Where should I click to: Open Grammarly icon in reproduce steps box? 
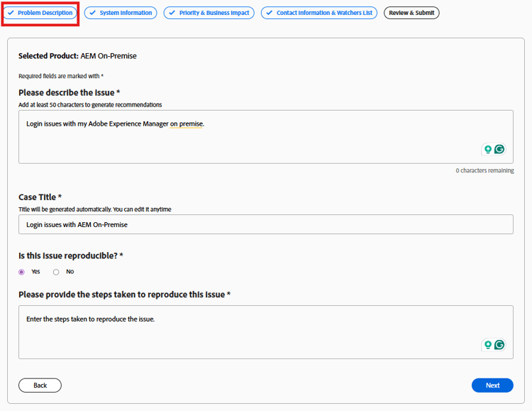click(x=499, y=345)
